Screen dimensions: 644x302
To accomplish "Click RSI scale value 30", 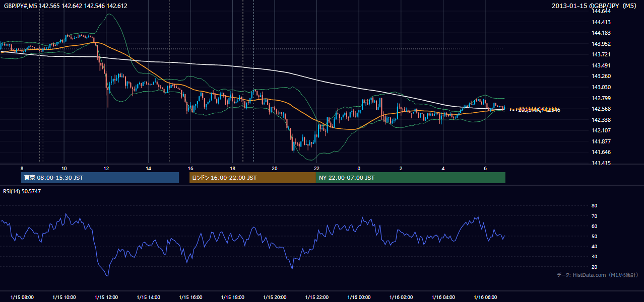I will pos(594,257).
